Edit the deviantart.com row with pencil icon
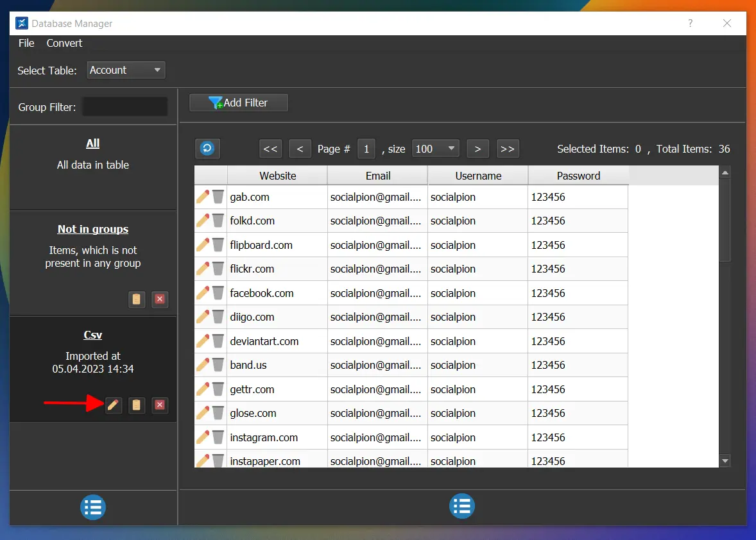 [203, 341]
